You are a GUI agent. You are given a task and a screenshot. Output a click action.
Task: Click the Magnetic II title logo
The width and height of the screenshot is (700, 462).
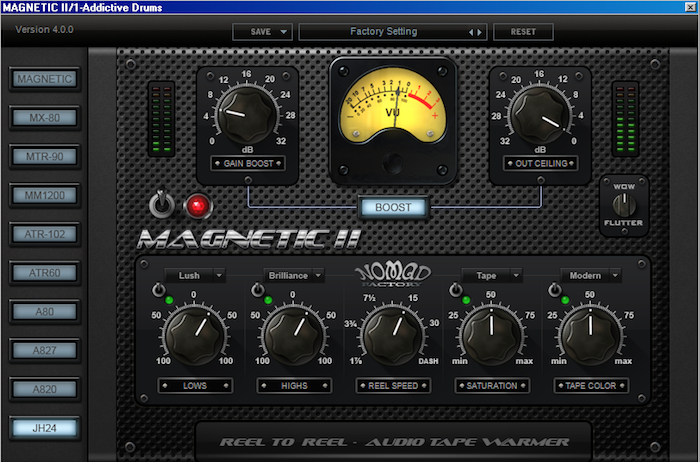(x=249, y=240)
